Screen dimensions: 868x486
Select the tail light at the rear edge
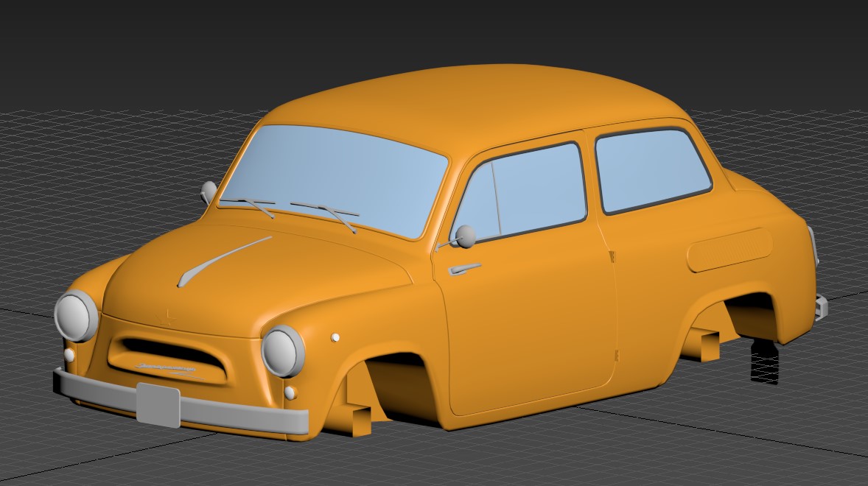[813, 247]
